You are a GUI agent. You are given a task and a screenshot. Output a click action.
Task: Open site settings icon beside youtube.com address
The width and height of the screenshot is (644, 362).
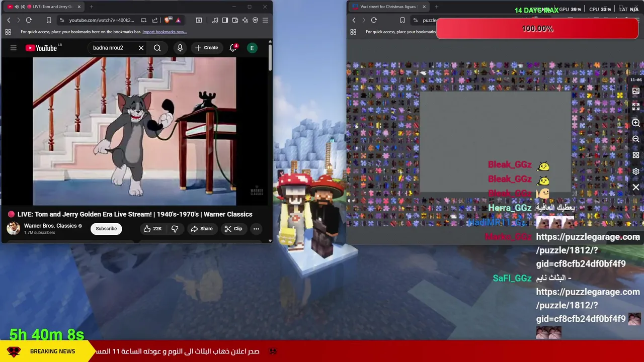tap(61, 20)
